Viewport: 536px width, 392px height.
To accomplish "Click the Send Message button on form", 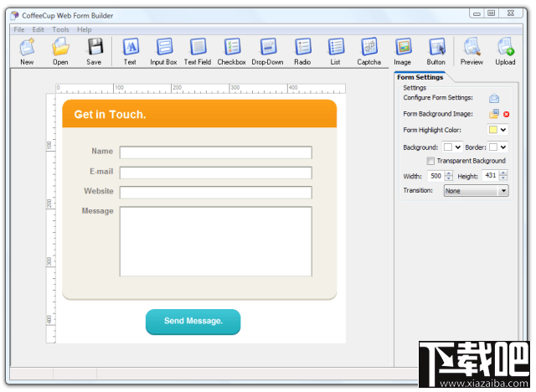I will [x=193, y=322].
